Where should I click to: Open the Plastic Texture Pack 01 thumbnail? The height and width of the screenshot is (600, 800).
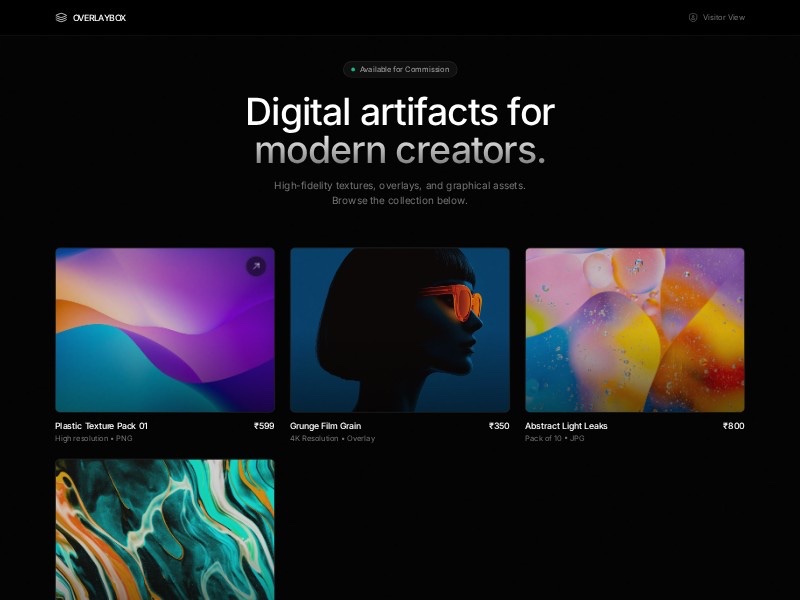(x=164, y=330)
